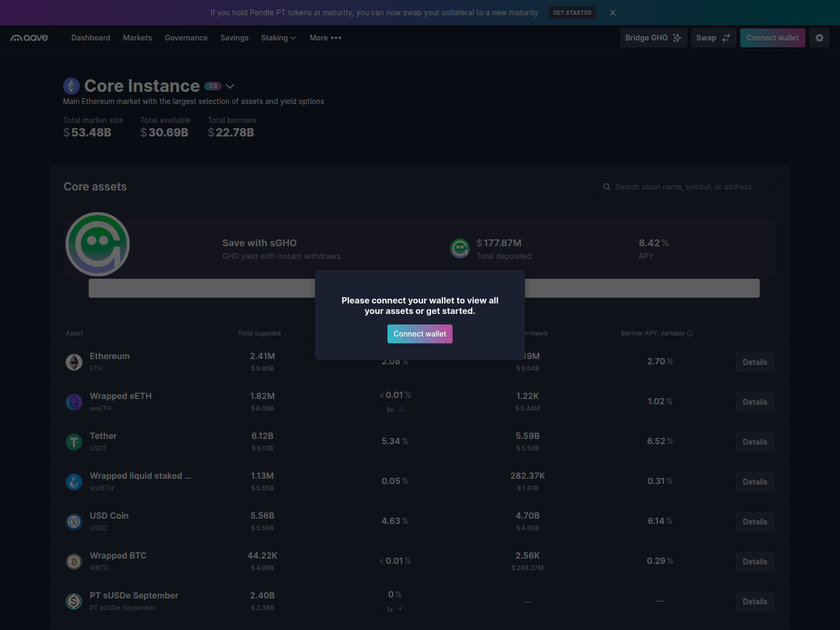Click the Wrapped BTC coin icon
Image resolution: width=840 pixels, height=630 pixels.
click(x=74, y=561)
